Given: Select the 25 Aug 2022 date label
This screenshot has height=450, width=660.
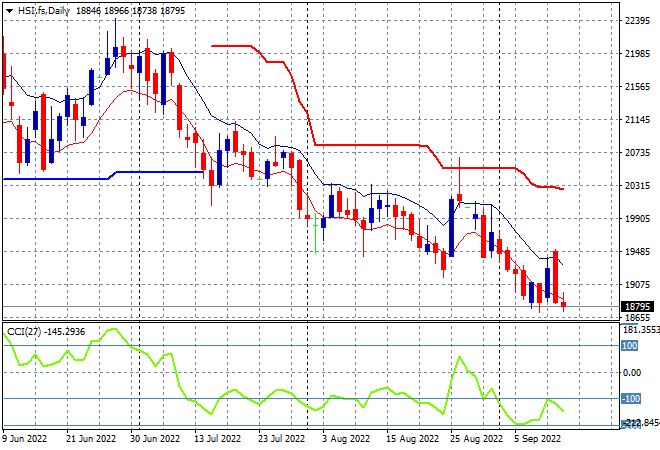Looking at the screenshot, I should point(476,439).
